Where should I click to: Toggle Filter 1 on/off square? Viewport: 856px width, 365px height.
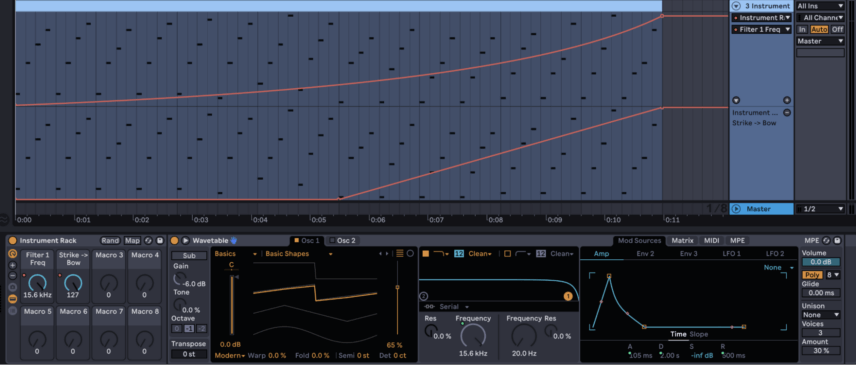426,254
